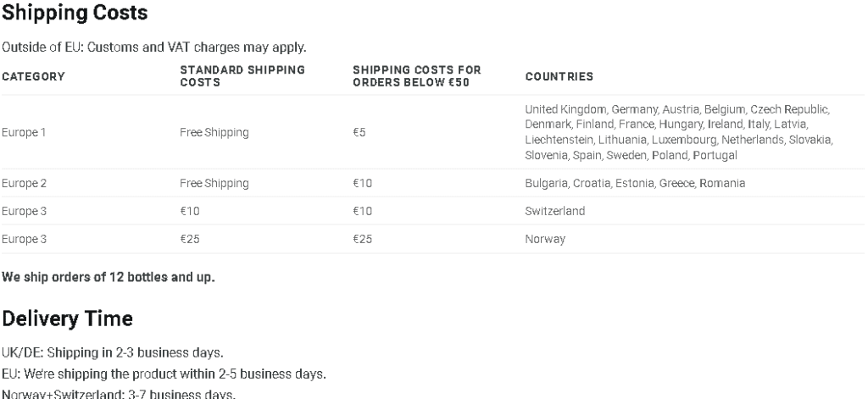Viewport: 868px width, 399px height.
Task: Click the Shipping Costs heading
Action: 75,14
